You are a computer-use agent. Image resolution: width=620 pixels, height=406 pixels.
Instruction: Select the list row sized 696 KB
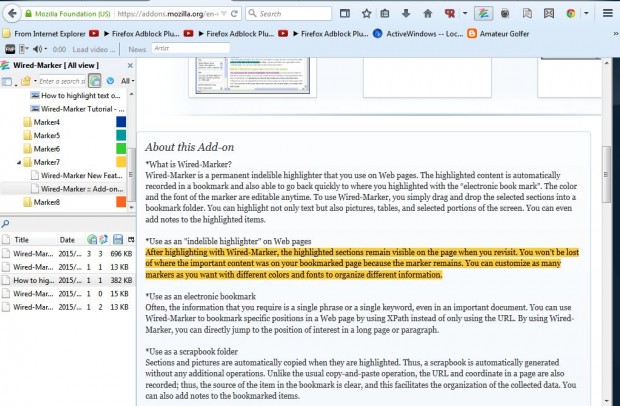click(68, 254)
